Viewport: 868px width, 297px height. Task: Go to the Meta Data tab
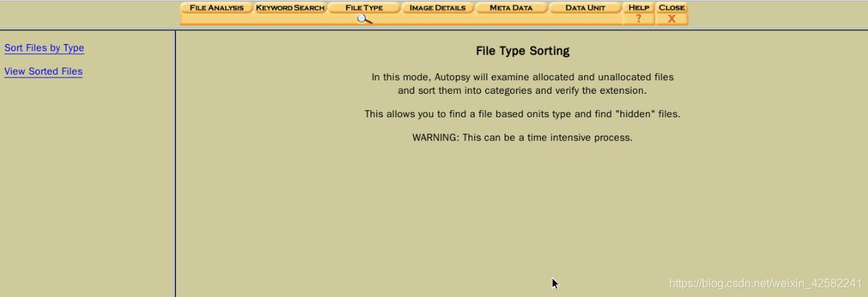click(511, 8)
